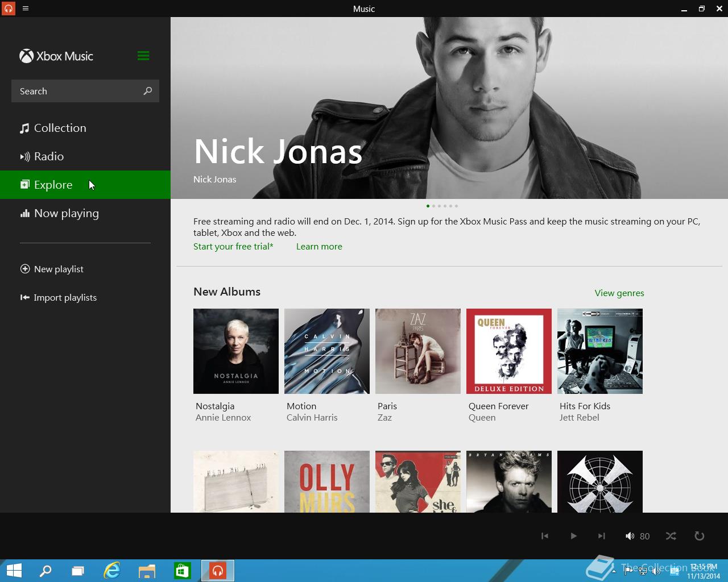Open the Radio section

(x=85, y=156)
